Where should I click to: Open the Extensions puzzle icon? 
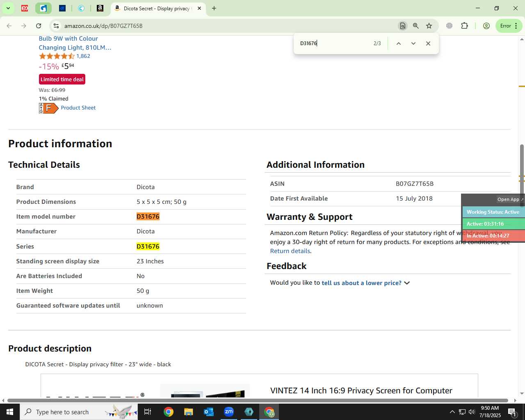click(x=464, y=26)
